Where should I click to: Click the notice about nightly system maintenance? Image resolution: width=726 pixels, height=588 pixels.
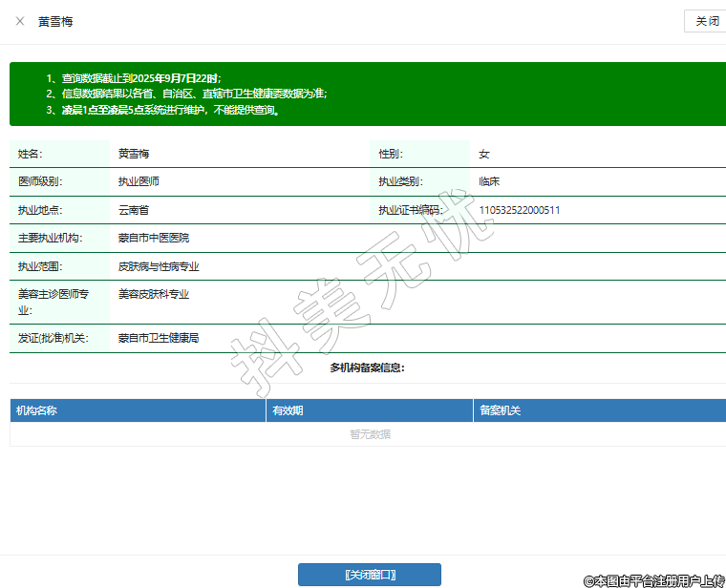[170, 110]
